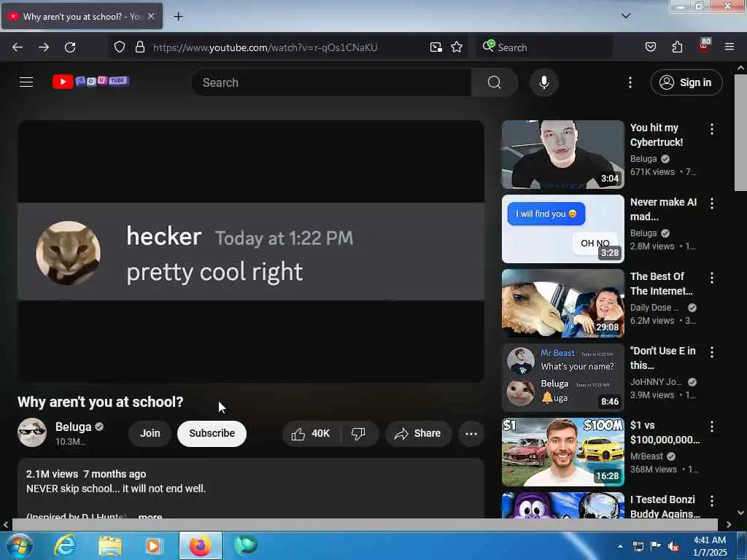
Task: Open Windows Explorer folder on taskbar
Action: click(110, 545)
